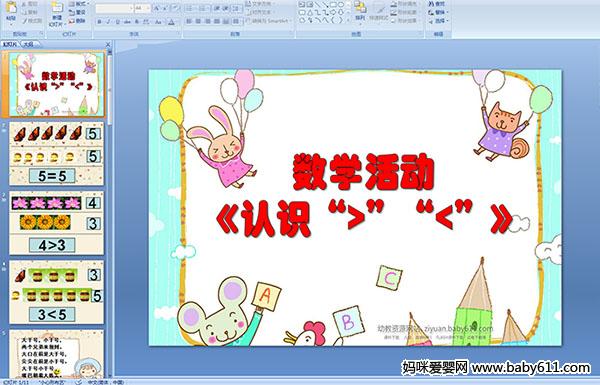
Task: Toggle Italic formatting
Action: (108, 22)
